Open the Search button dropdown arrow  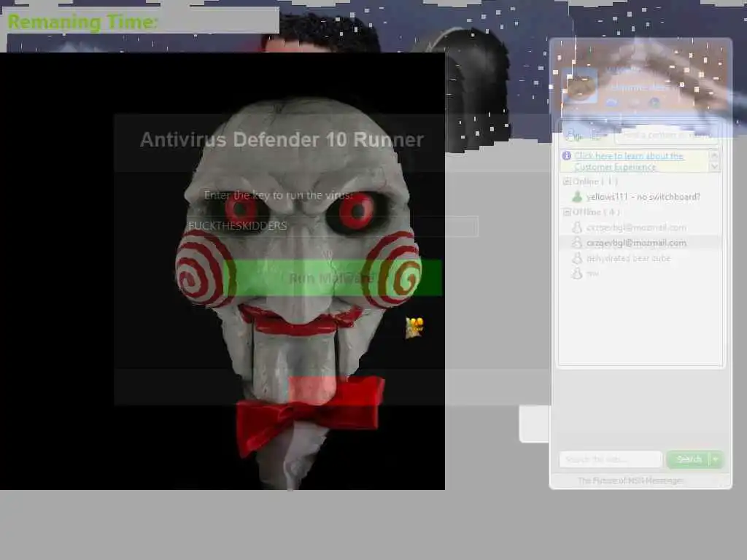click(716, 459)
